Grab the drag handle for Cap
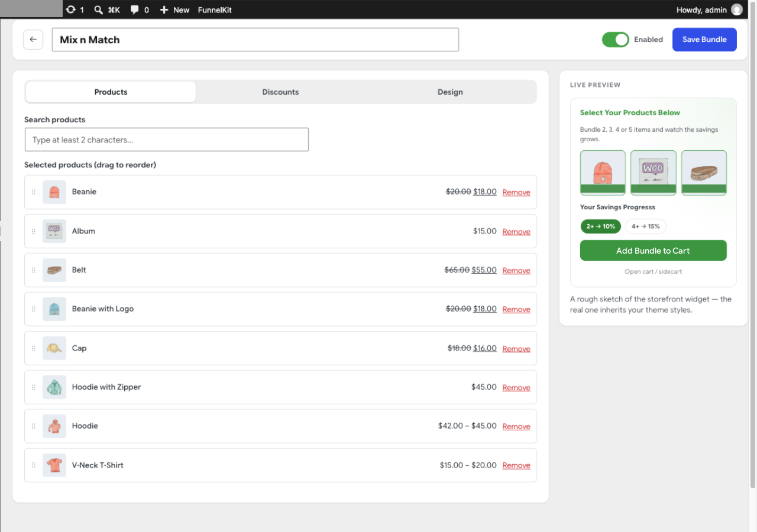This screenshot has width=757, height=532. 33,348
